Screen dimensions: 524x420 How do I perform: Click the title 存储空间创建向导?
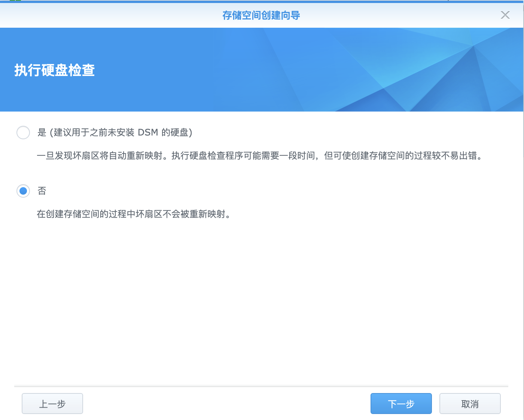point(261,15)
